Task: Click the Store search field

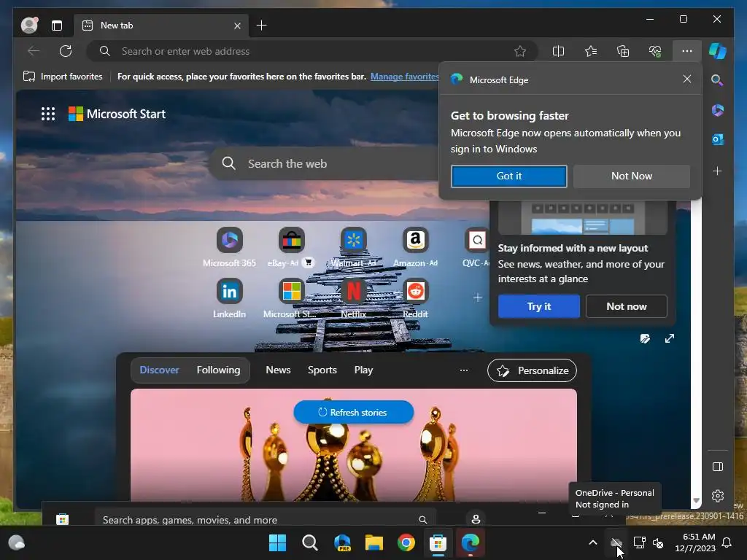Action: click(x=264, y=519)
